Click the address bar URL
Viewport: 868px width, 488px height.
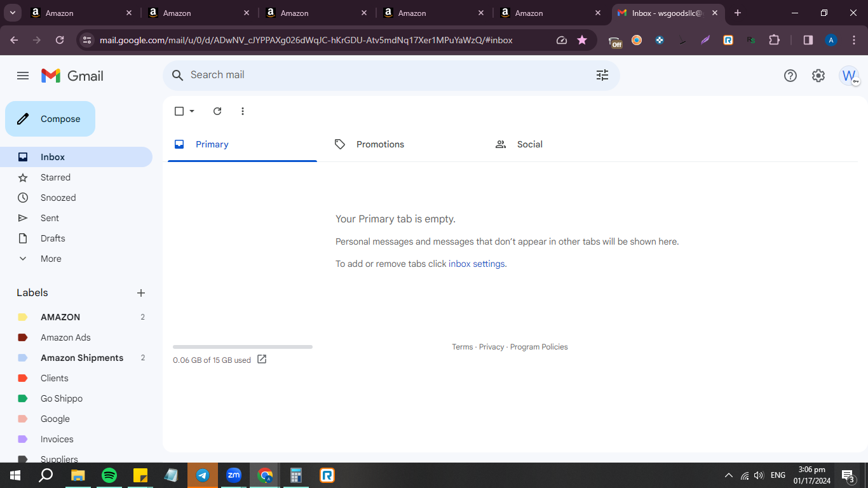pyautogui.click(x=306, y=40)
